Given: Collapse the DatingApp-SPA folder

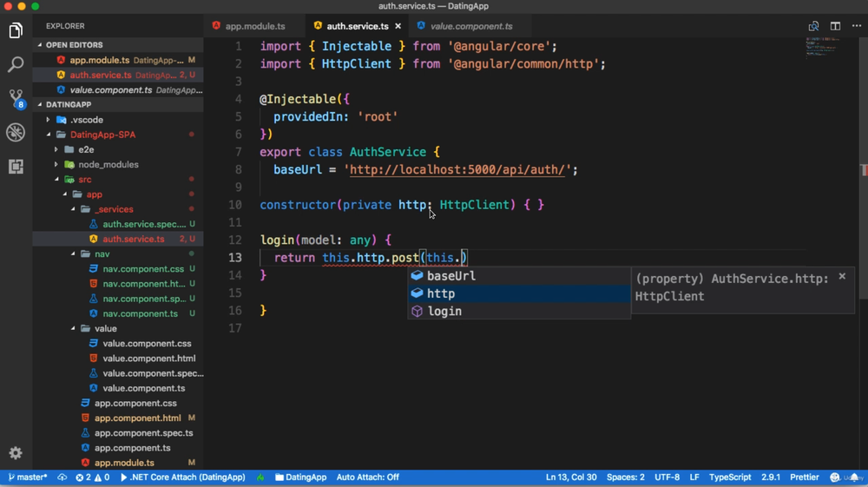Looking at the screenshot, I should (118, 135).
